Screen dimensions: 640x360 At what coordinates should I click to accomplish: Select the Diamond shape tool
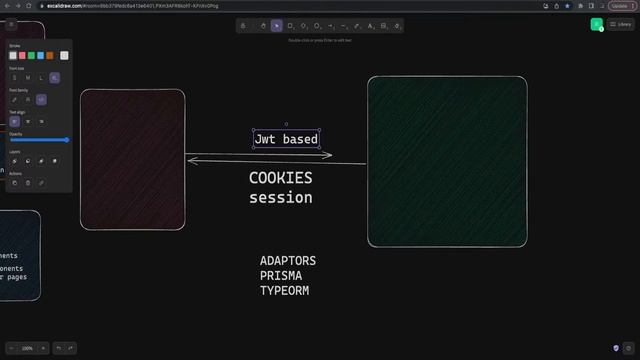[304, 26]
